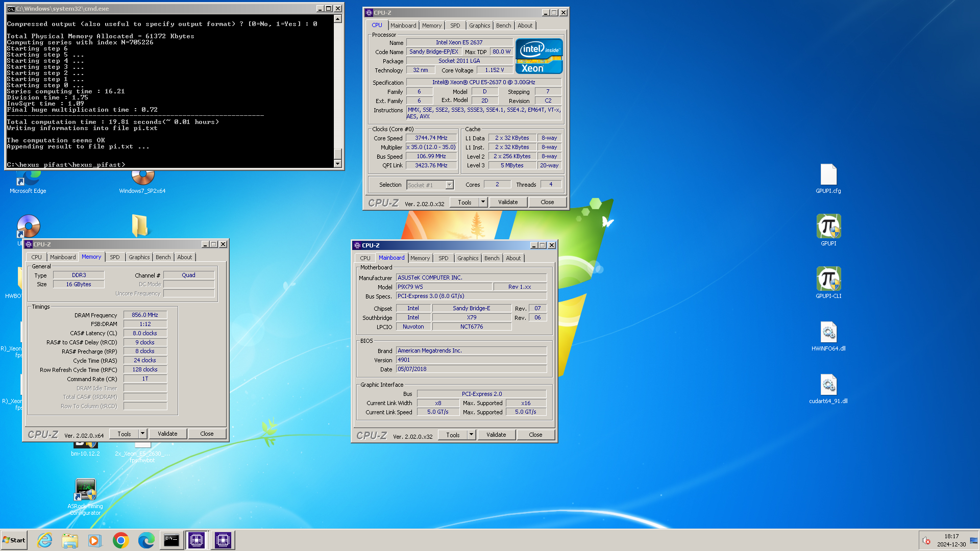Open Graphics tab in Memory CPU-Z window
The image size is (980, 551).
click(x=139, y=257)
